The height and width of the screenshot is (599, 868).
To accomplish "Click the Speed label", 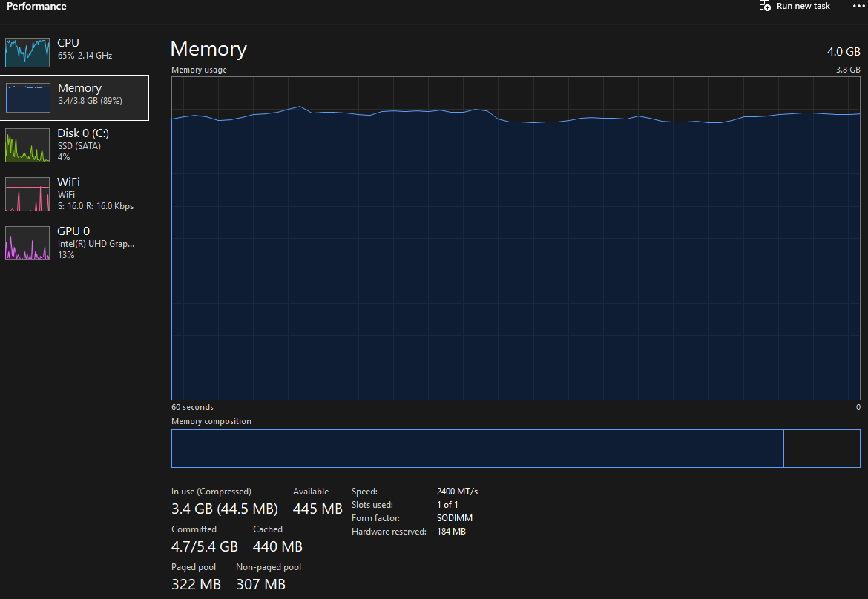I will coord(365,492).
